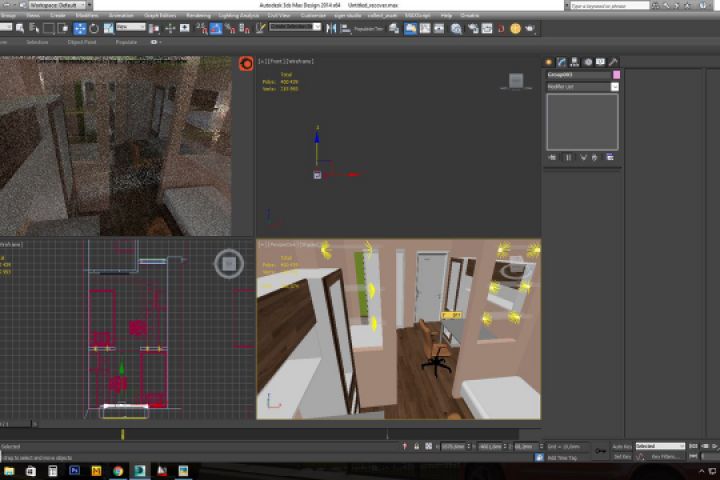The height and width of the screenshot is (480, 720).
Task: Toggle Angle Snap
Action: 216,28
